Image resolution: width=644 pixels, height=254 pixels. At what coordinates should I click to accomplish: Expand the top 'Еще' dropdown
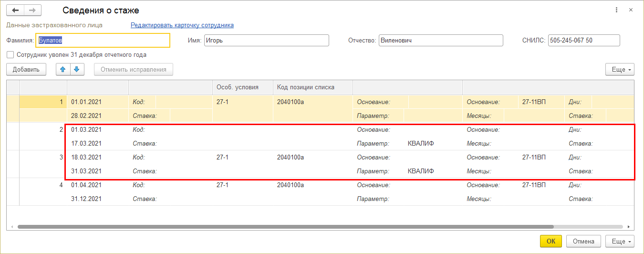[x=620, y=70]
